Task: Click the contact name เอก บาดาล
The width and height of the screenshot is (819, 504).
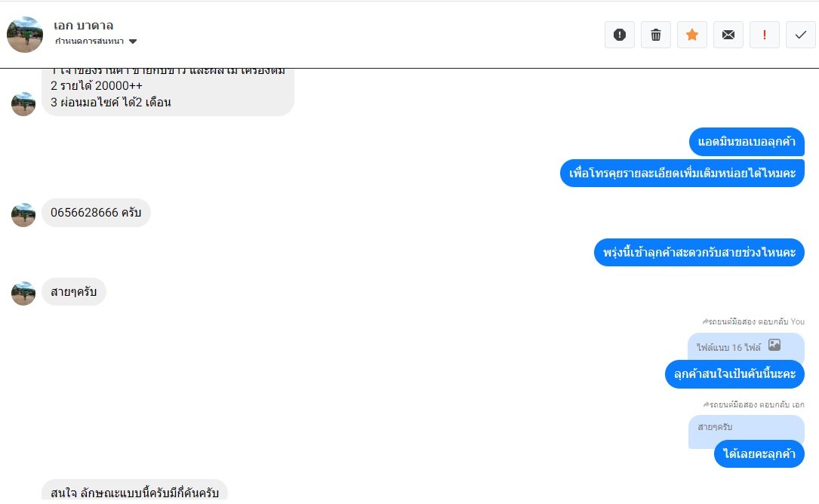Action: point(84,26)
